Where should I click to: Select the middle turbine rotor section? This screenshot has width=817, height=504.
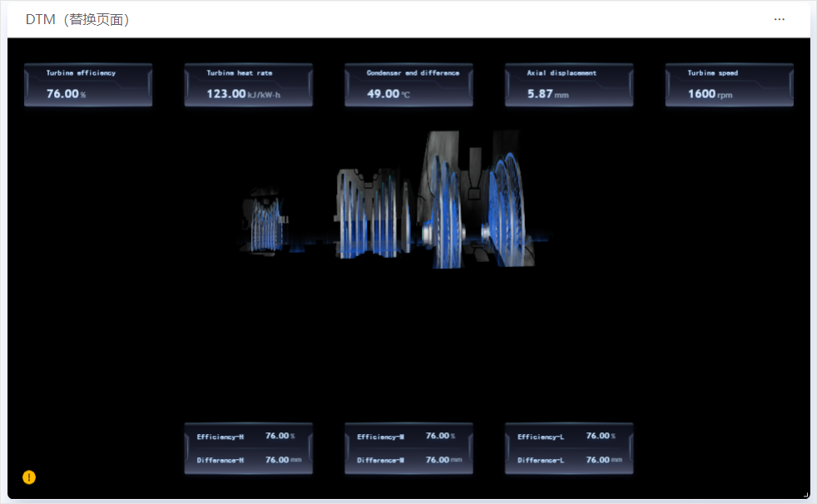[373, 215]
